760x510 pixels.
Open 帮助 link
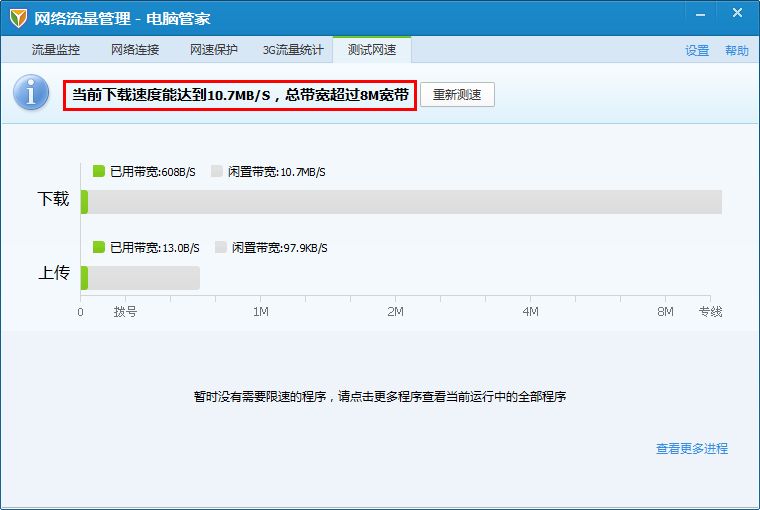coord(737,50)
